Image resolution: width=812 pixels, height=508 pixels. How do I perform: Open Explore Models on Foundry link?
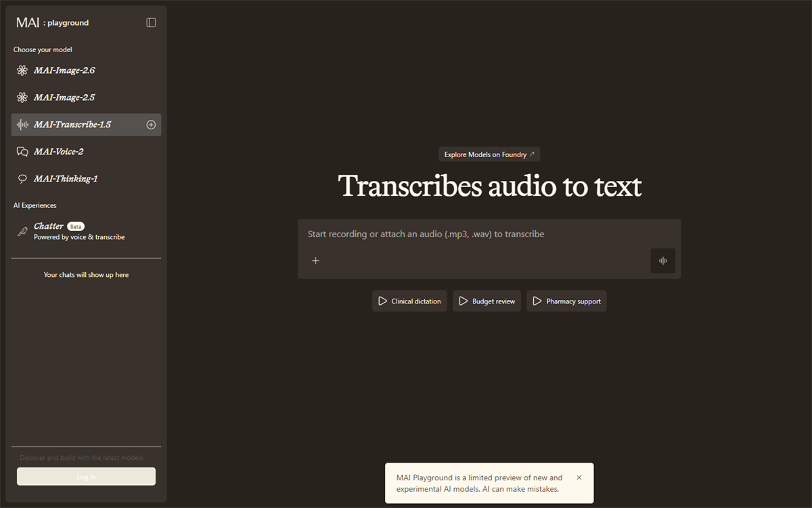pos(489,154)
